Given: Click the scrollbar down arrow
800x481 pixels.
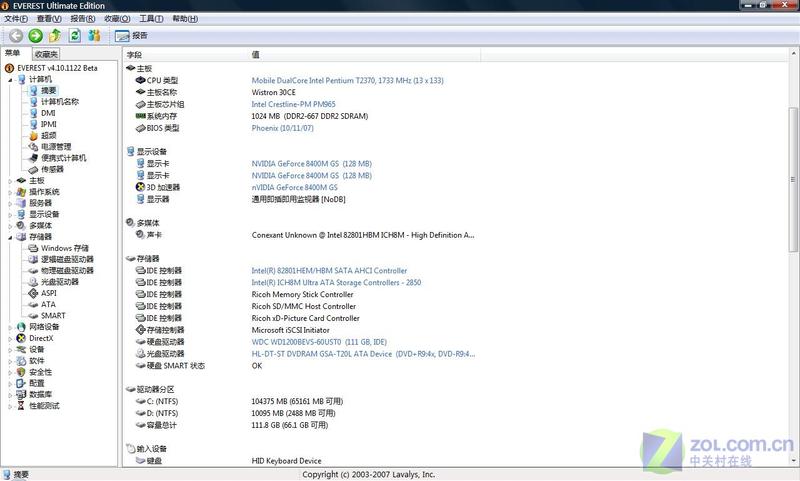Looking at the screenshot, I should coord(793,461).
